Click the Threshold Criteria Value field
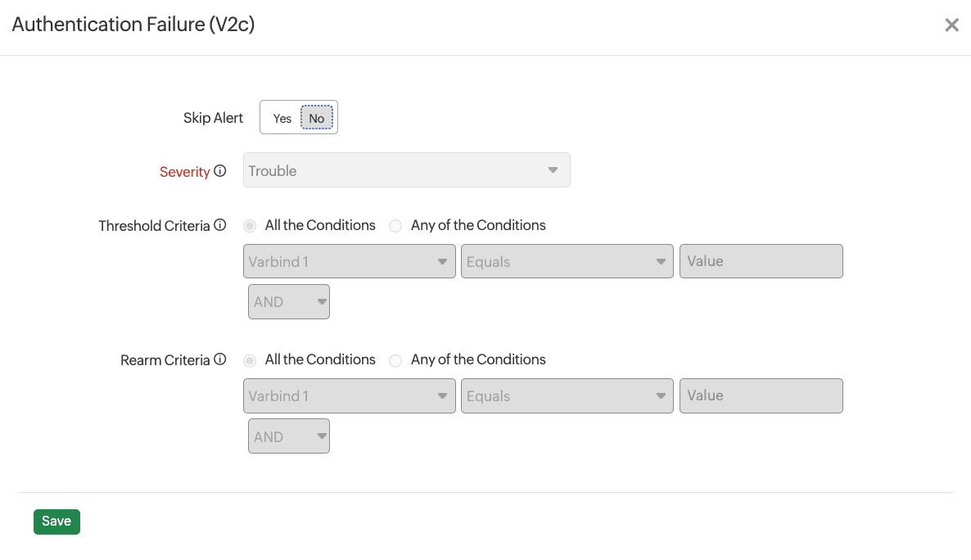 pos(761,261)
